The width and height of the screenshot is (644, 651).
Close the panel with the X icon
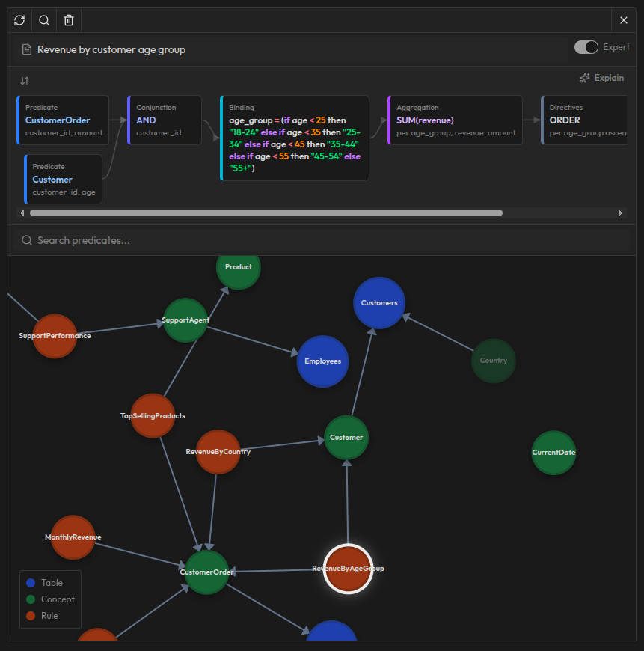(624, 20)
